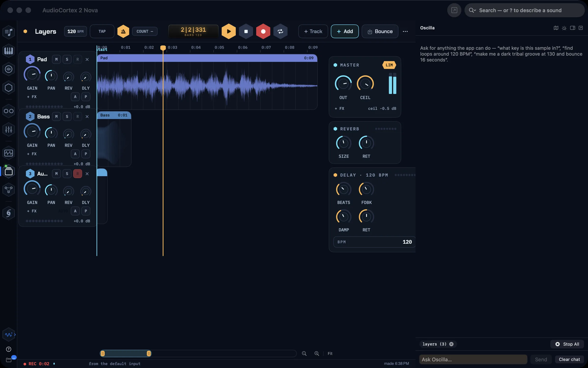Toggle the side panel layout icon
Viewport: 588px width, 368px height.
pyautogui.click(x=573, y=28)
